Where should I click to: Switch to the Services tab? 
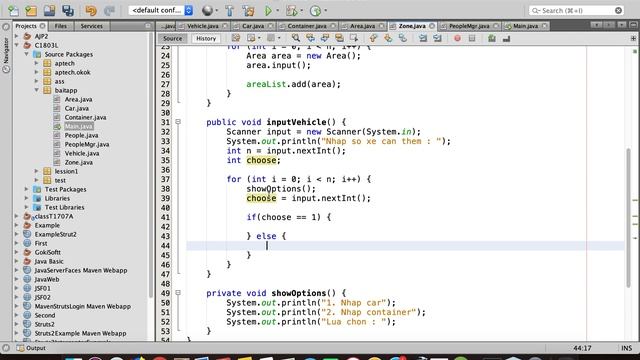click(91, 26)
